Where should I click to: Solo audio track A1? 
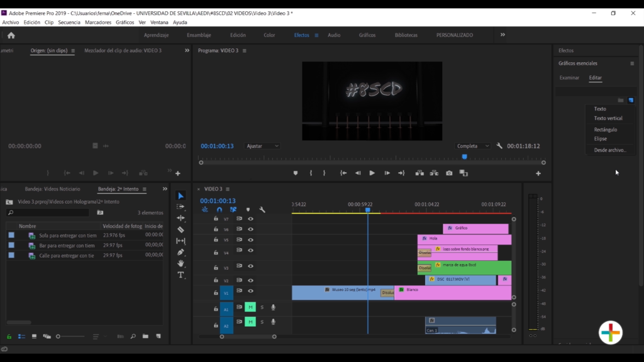tap(262, 307)
